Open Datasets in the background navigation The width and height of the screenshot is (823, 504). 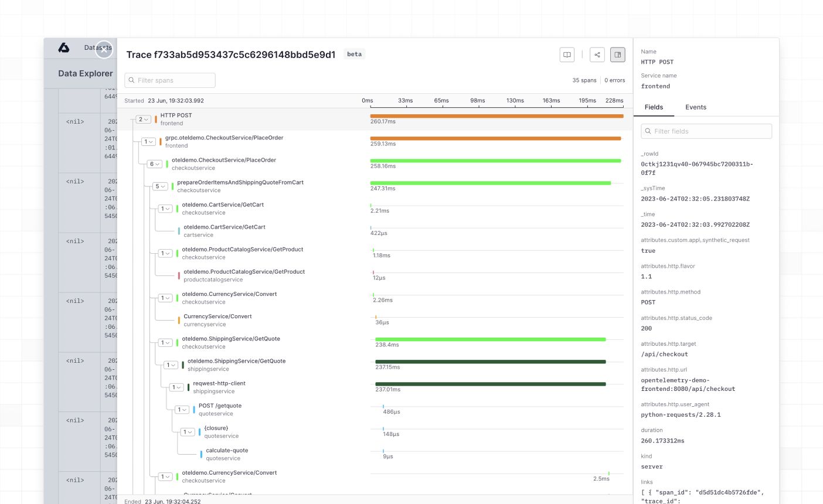(x=98, y=47)
